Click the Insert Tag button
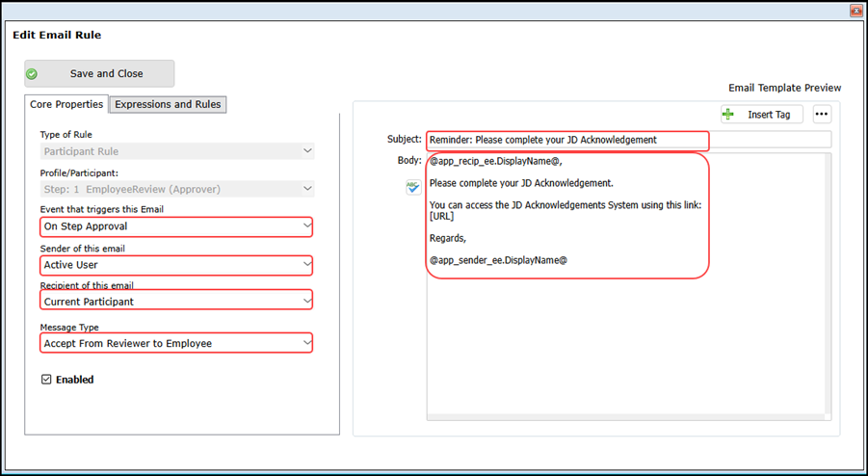The height and width of the screenshot is (476, 868). pyautogui.click(x=761, y=115)
